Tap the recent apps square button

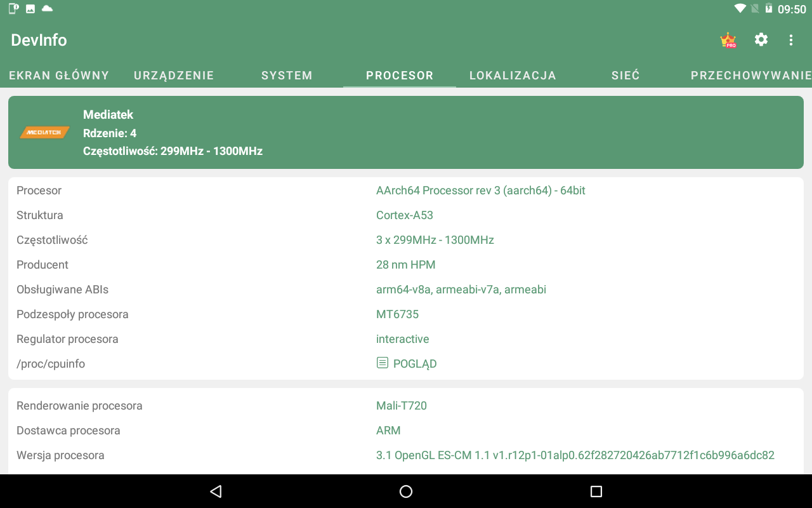[x=596, y=491]
